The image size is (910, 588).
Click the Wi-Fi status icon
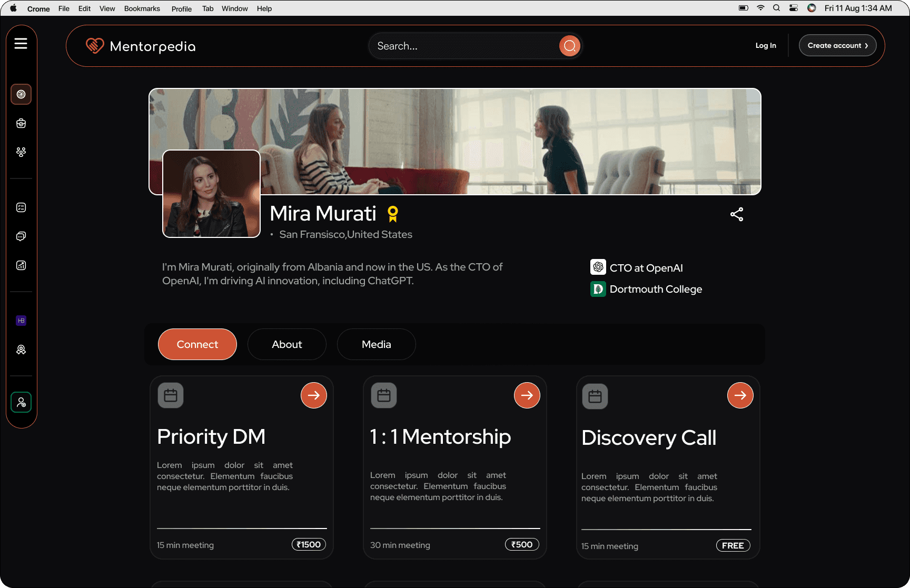pos(760,8)
